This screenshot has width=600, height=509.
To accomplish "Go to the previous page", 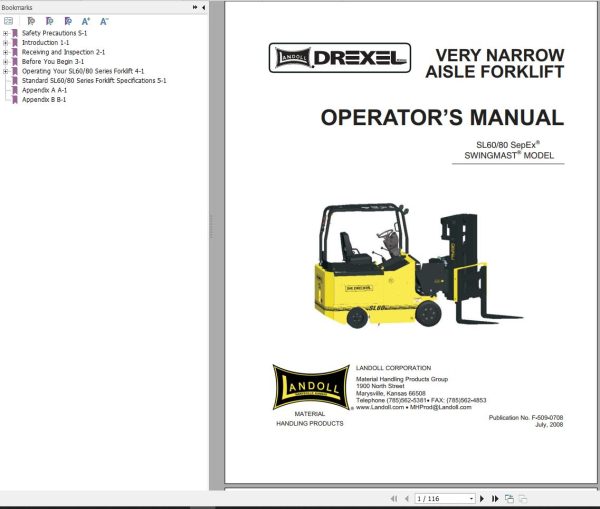I will click(x=407, y=499).
